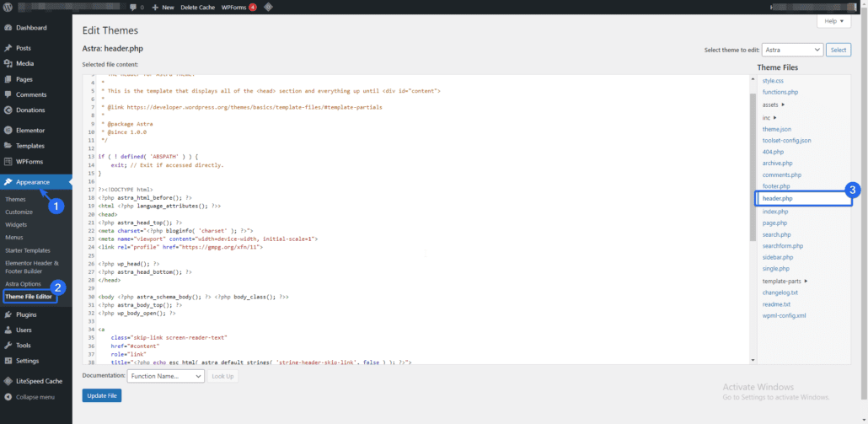The width and height of the screenshot is (868, 424).
Task: Open Theme File Editor submenu item
Action: (x=29, y=297)
